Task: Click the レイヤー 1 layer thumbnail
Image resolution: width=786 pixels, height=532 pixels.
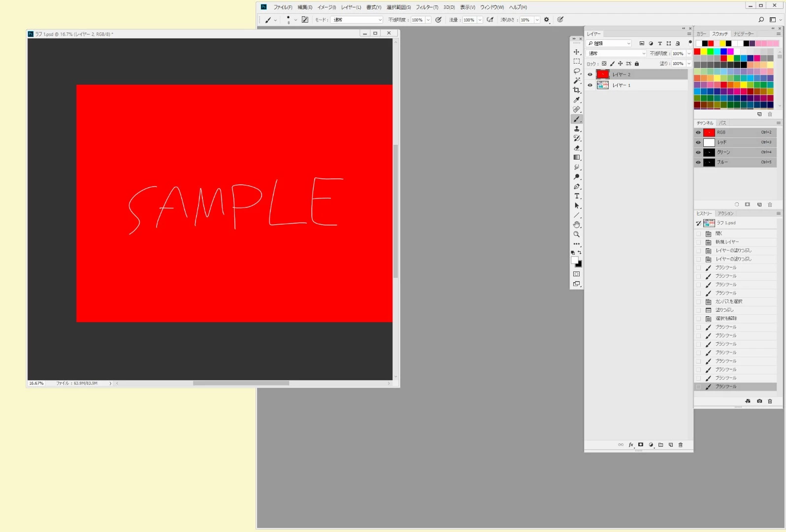Action: (x=603, y=85)
